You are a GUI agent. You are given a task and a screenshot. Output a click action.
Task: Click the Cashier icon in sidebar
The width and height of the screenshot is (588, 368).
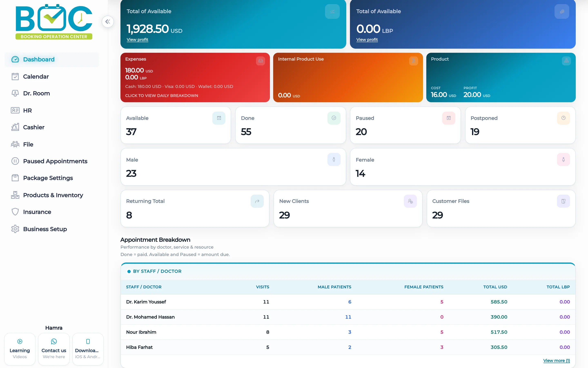[15, 127]
